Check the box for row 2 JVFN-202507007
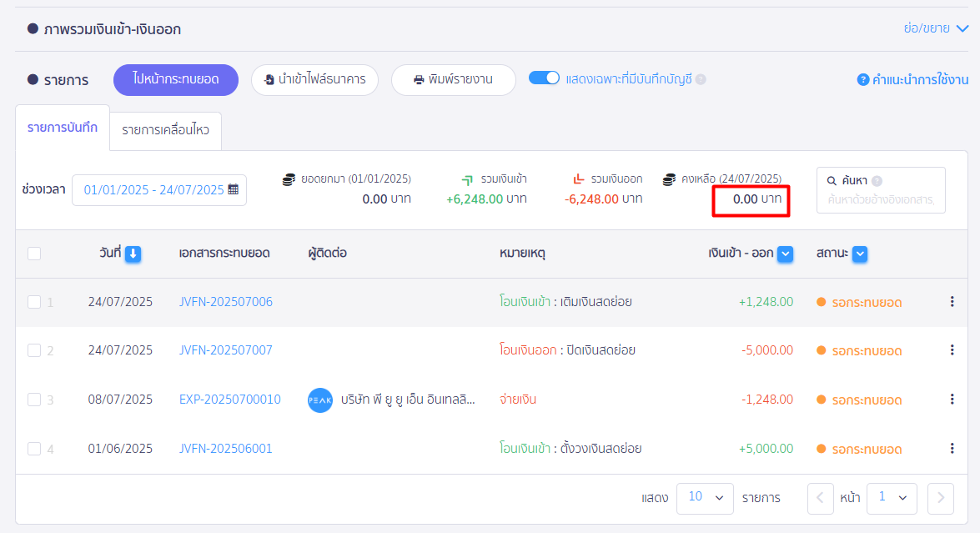 tap(34, 350)
